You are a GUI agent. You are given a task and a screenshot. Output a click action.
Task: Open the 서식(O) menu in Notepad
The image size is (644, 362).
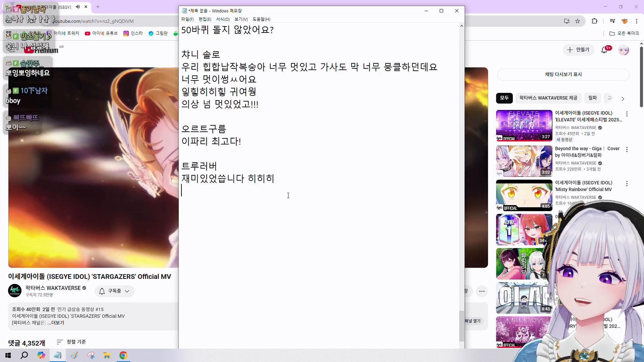pos(223,19)
